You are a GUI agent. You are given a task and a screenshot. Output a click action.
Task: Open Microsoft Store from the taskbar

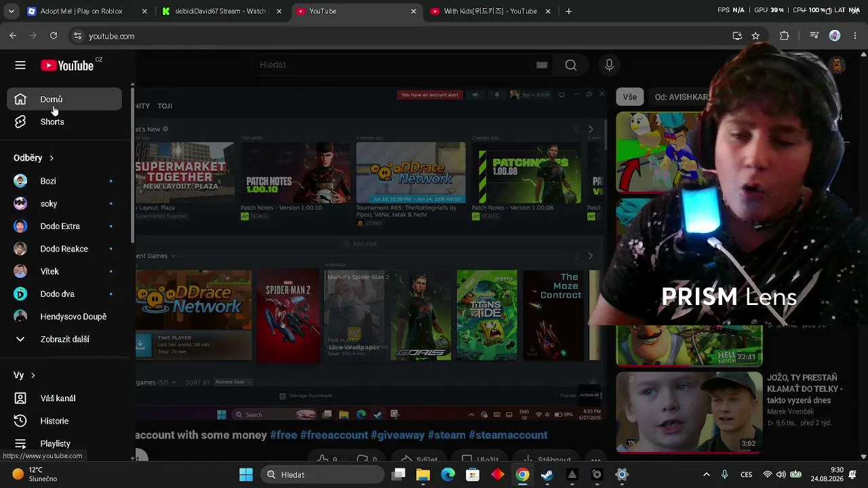coord(473,474)
